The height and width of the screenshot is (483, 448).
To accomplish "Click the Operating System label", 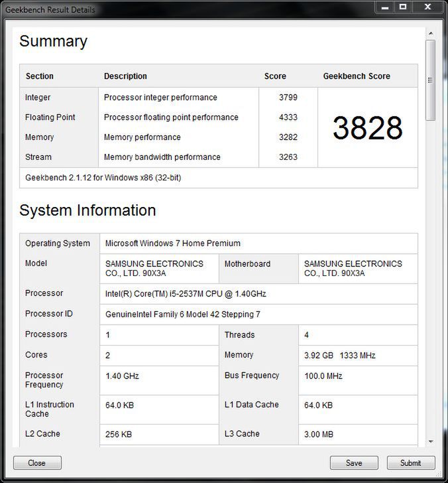I will 58,243.
